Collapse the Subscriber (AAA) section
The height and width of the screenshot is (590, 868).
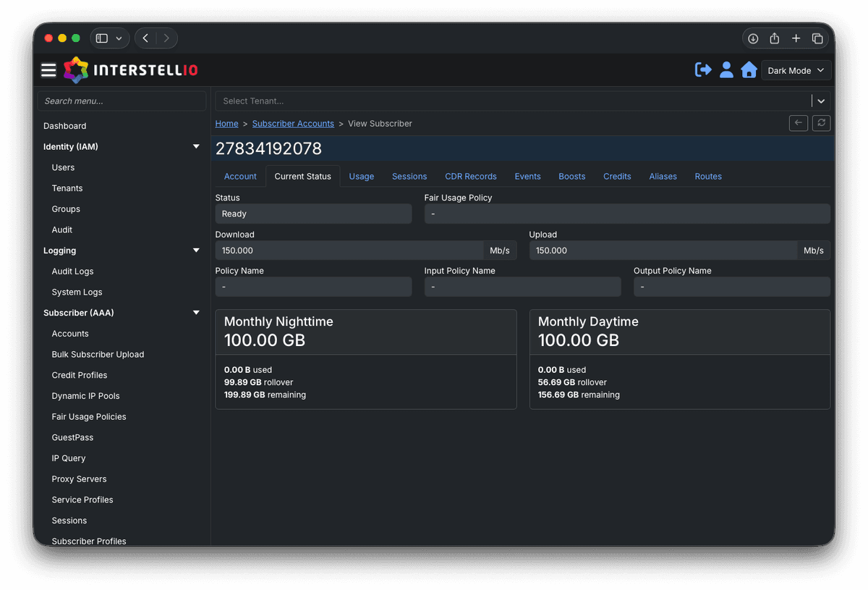click(196, 313)
